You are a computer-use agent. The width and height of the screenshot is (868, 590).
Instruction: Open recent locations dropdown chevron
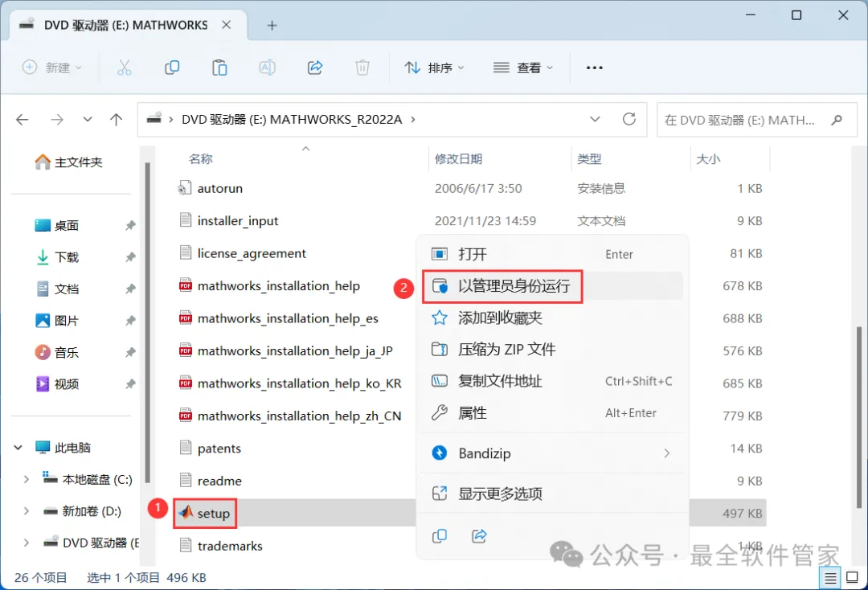point(88,120)
